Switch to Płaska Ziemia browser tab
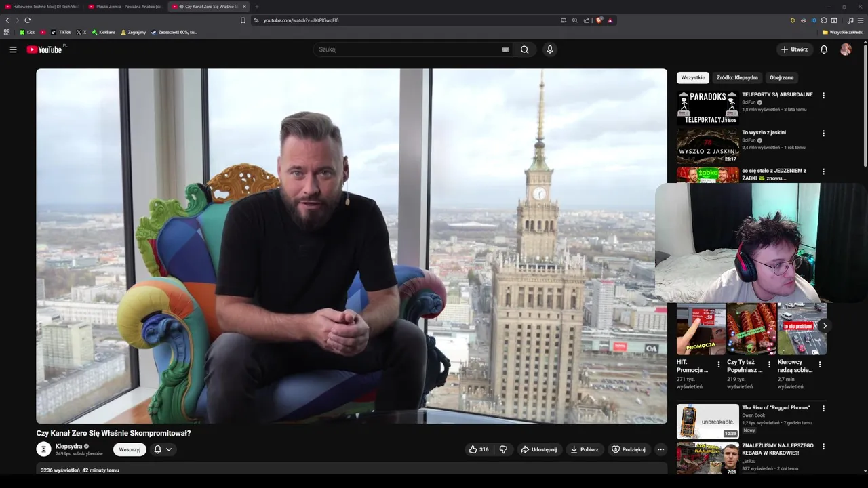 pos(125,6)
